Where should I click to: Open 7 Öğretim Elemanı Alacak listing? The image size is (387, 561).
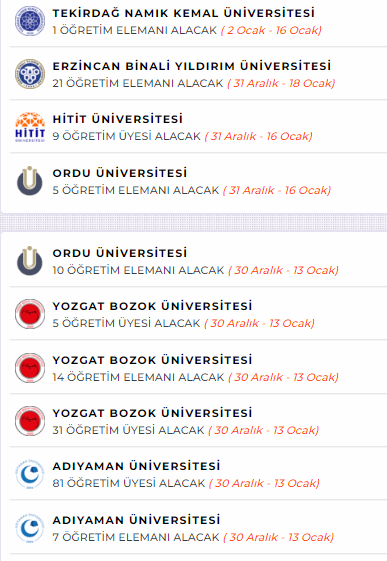pos(136,537)
